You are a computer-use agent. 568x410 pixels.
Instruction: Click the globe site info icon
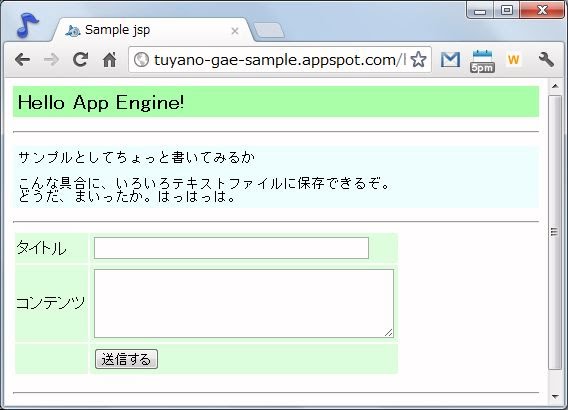(141, 59)
